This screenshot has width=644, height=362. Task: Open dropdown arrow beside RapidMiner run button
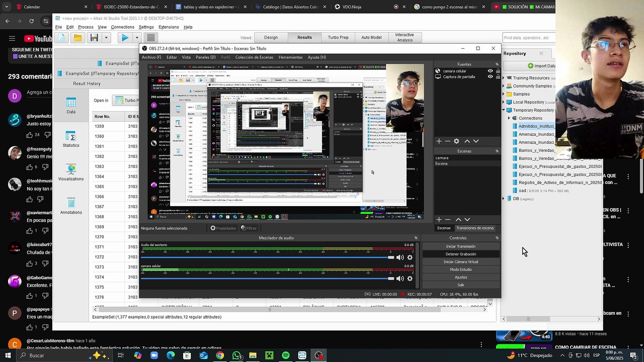coord(136,38)
